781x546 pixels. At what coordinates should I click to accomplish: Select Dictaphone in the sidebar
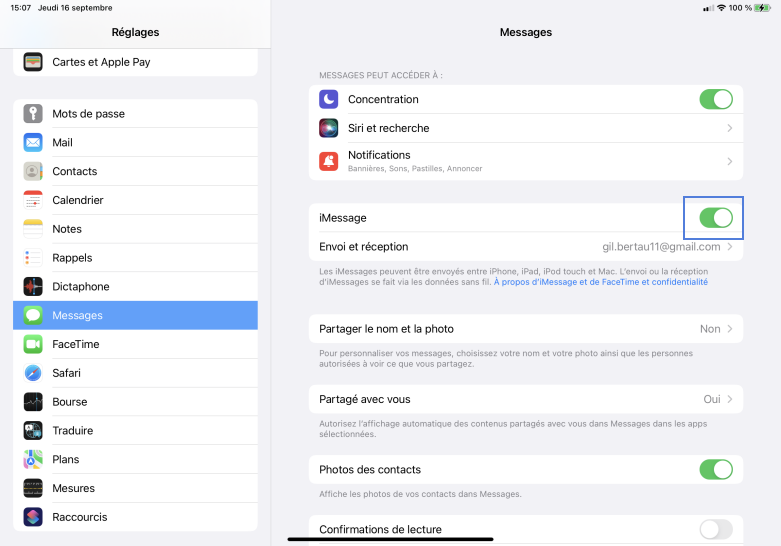(x=135, y=286)
